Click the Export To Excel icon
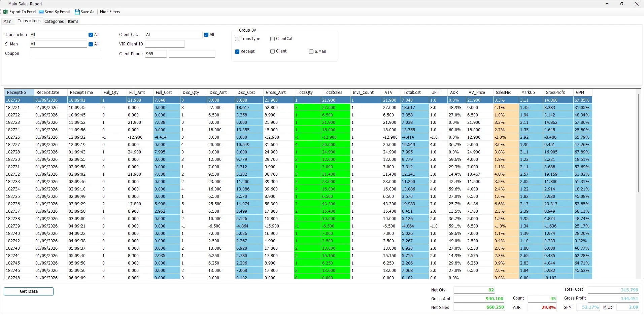 (x=5, y=12)
